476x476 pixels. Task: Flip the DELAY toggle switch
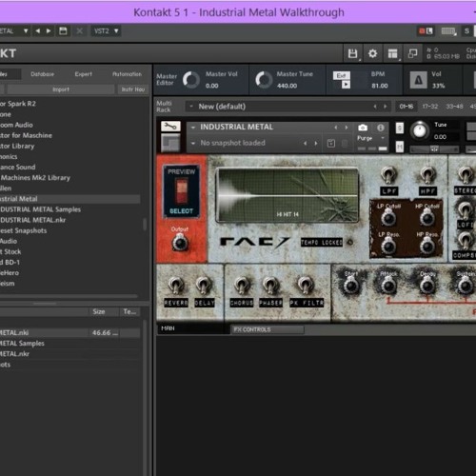point(204,286)
